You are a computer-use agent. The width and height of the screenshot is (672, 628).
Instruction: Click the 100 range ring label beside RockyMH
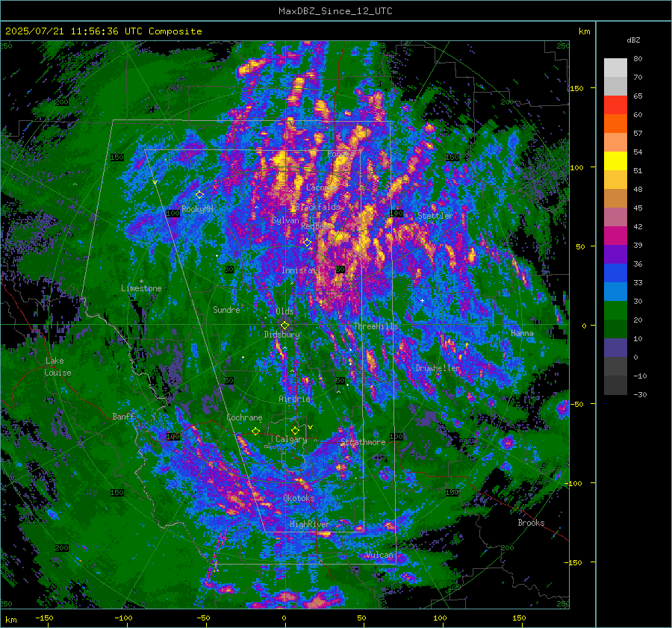[x=173, y=214]
